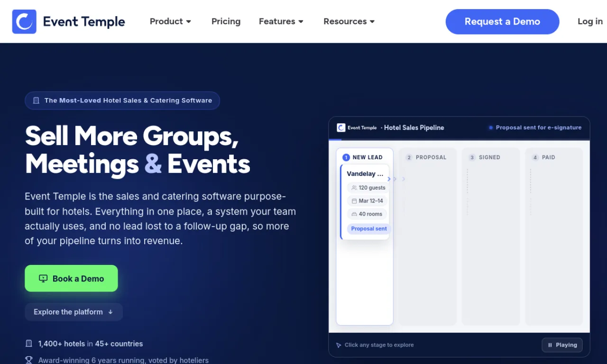Click the down arrow in Explore the platform
Image resolution: width=607 pixels, height=364 pixels.
pyautogui.click(x=110, y=312)
